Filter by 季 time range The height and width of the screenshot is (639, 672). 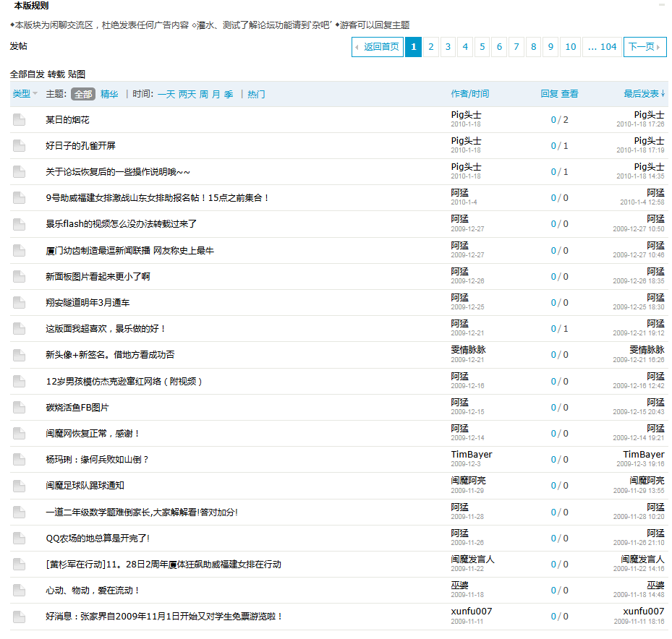229,94
